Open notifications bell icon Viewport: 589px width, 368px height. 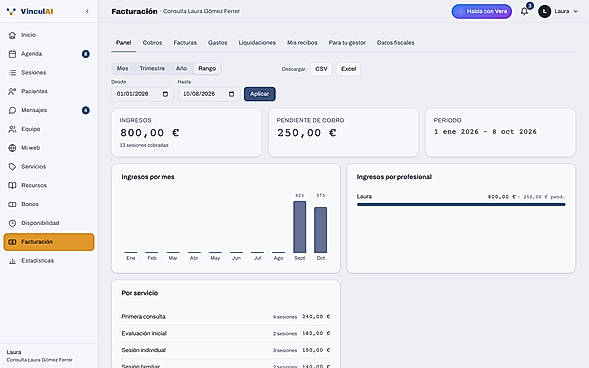(524, 11)
